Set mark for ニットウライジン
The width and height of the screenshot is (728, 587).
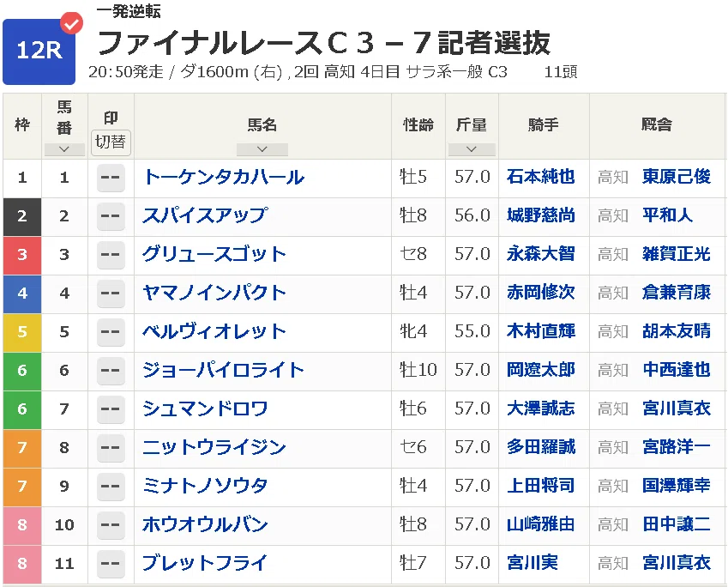pyautogui.click(x=111, y=448)
